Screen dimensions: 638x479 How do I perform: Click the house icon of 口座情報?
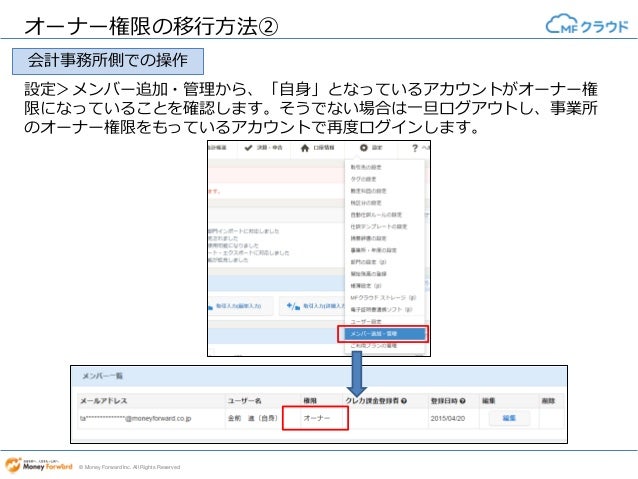(305, 148)
